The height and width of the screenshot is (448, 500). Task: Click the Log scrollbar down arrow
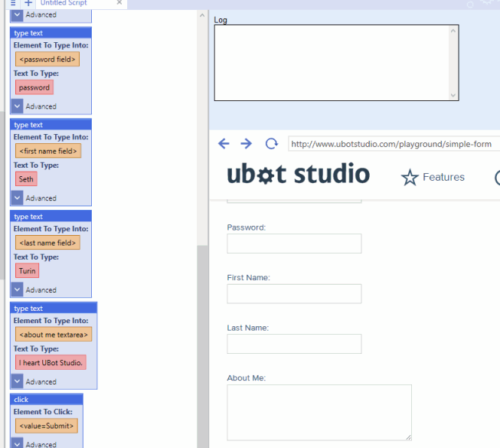point(453,95)
